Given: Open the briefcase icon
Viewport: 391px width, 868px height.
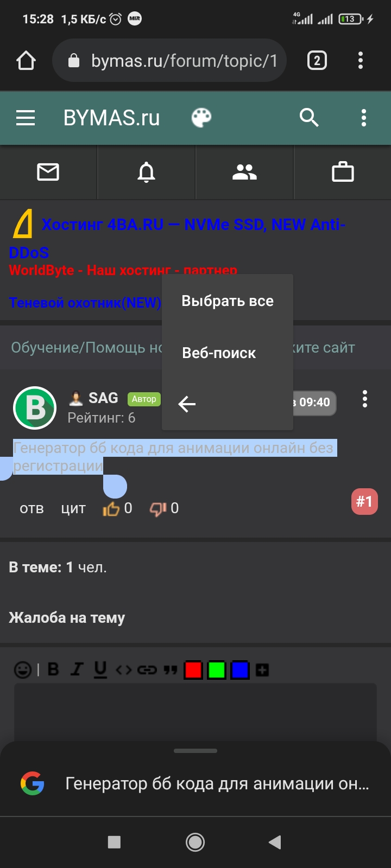Looking at the screenshot, I should click(x=343, y=172).
